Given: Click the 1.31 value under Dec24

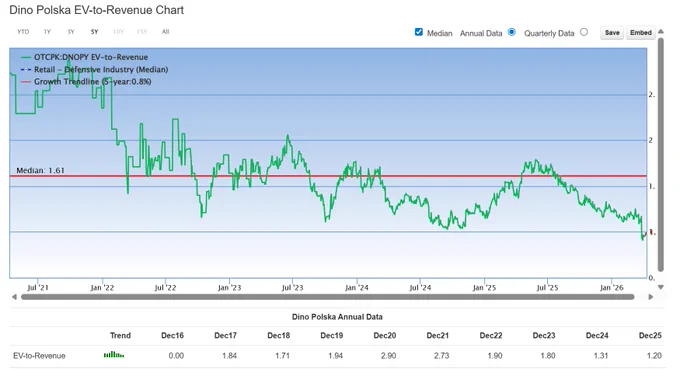Looking at the screenshot, I should click(601, 356).
